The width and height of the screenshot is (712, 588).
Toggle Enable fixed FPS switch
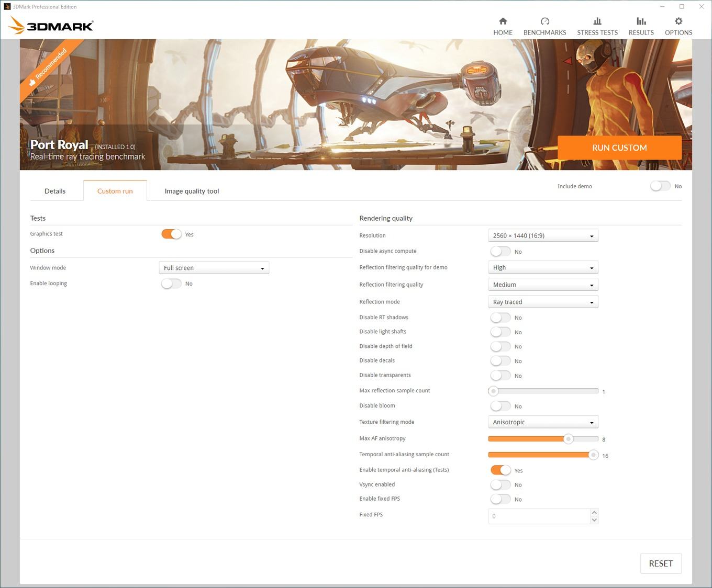click(x=500, y=499)
